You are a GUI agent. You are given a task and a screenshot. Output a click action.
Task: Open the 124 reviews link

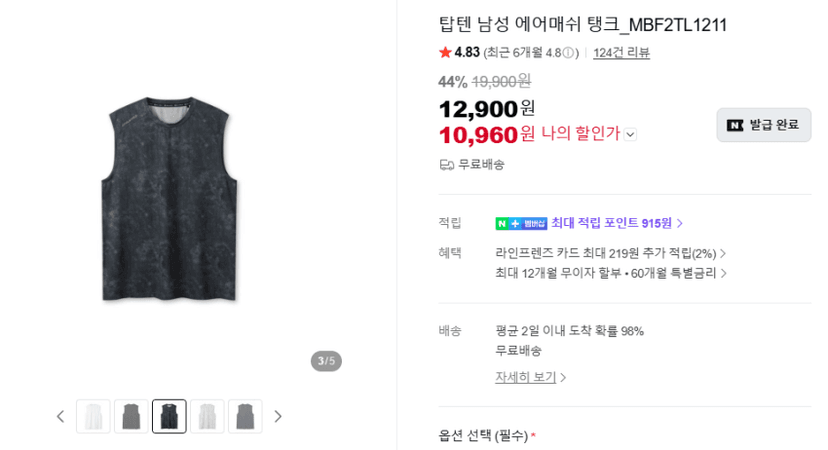click(621, 53)
